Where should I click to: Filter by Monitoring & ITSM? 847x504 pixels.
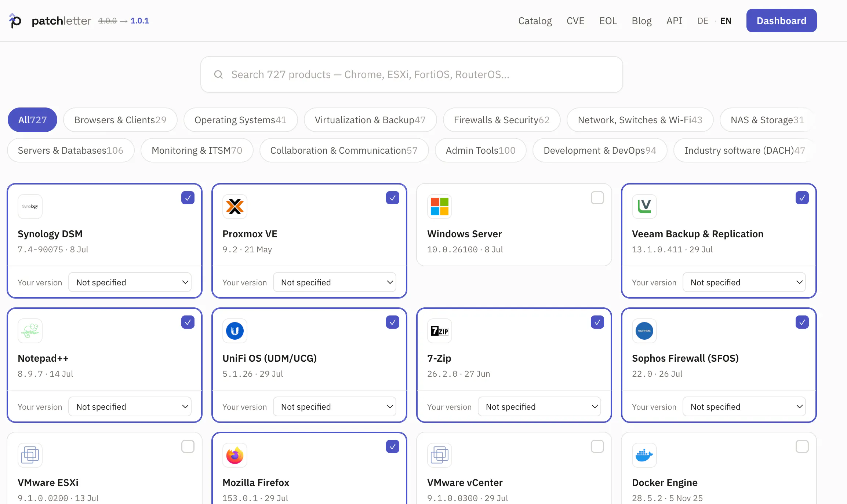(x=197, y=150)
